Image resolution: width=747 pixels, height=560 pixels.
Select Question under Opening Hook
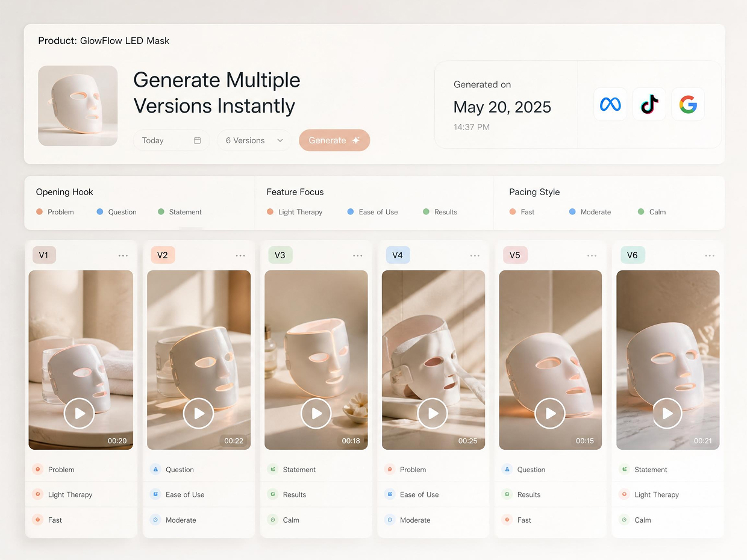(116, 212)
